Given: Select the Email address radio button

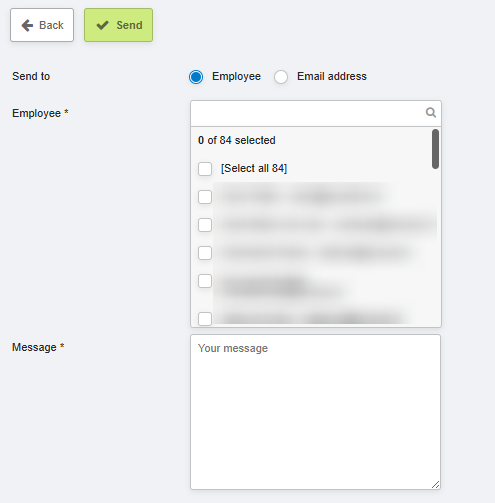Looking at the screenshot, I should (x=281, y=77).
